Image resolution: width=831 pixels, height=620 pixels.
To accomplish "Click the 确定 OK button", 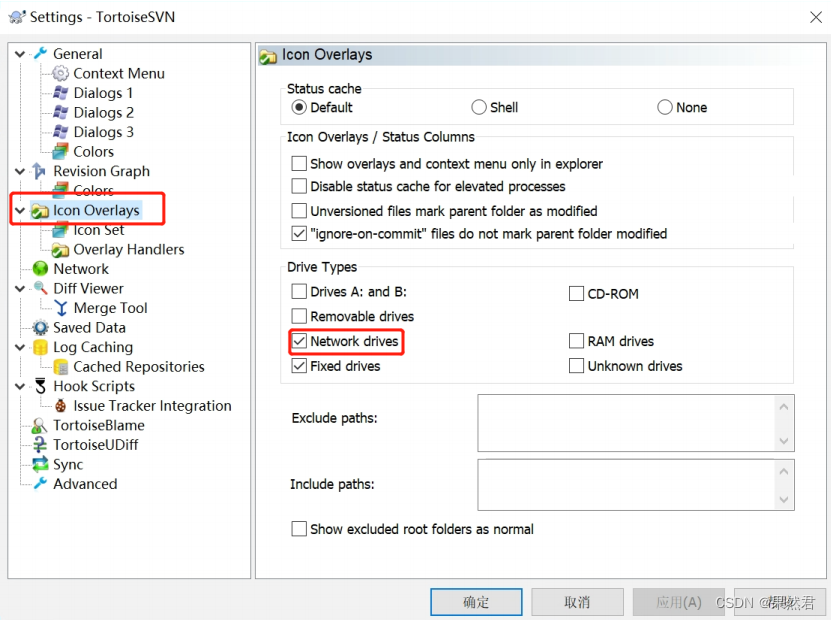I will 476,602.
